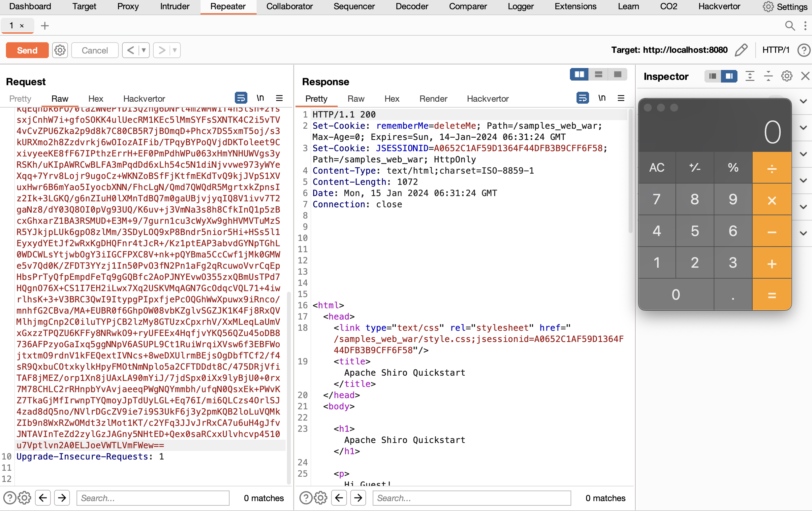Open the Hackvertor main tab

coord(719,6)
